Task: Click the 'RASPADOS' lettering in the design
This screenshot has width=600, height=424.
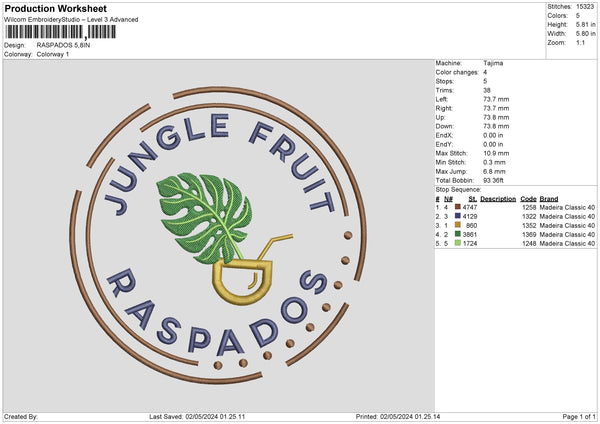Action: [216, 314]
